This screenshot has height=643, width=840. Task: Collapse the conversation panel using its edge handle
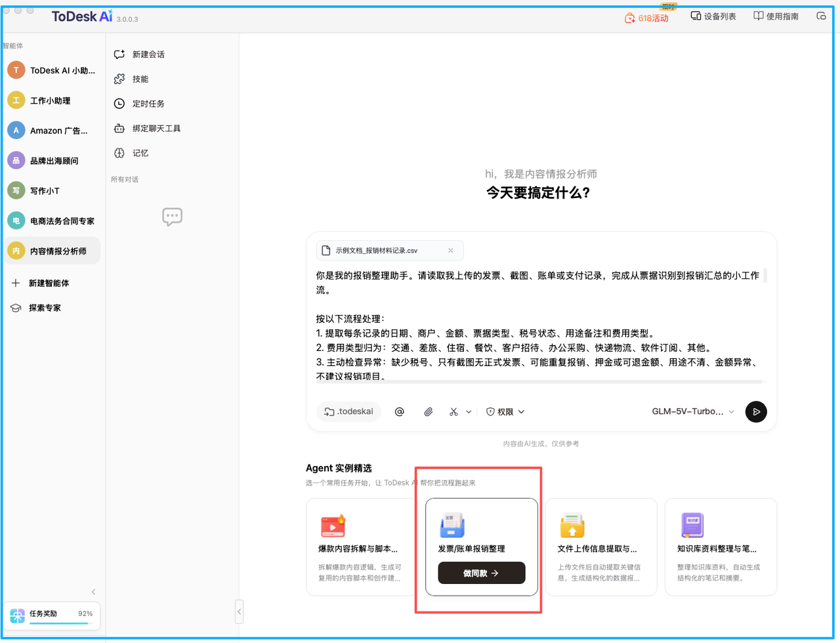239,612
